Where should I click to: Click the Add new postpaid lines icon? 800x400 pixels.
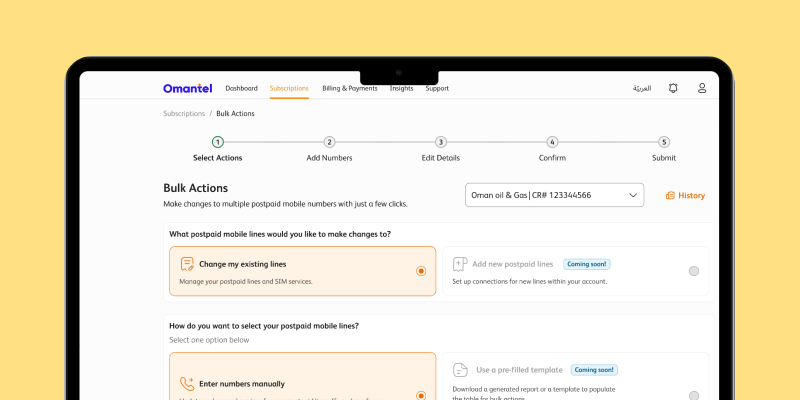460,264
